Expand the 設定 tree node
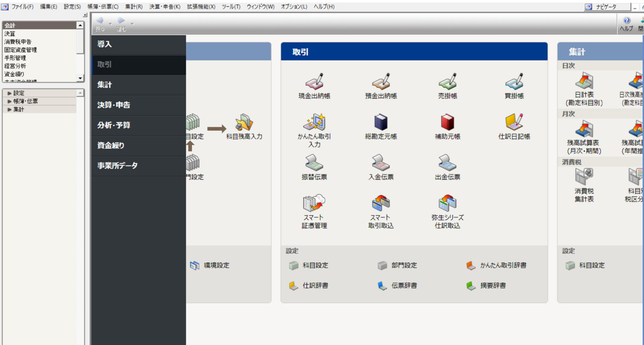The height and width of the screenshot is (345, 644). [x=10, y=93]
